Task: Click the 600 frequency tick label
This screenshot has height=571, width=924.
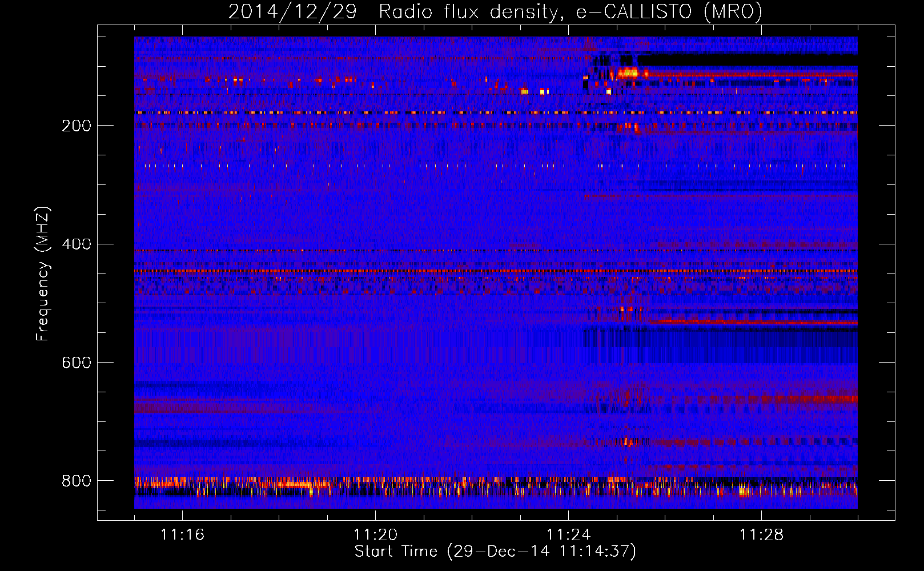Action: tap(77, 363)
